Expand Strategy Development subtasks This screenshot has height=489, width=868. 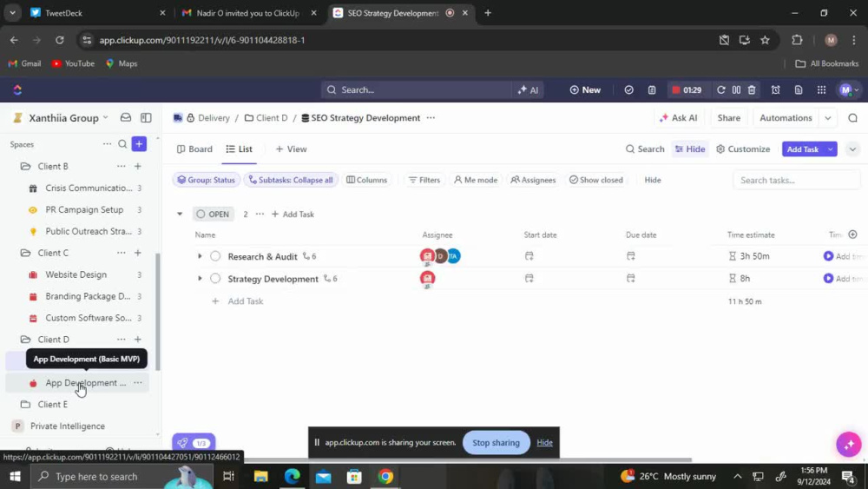200,279
